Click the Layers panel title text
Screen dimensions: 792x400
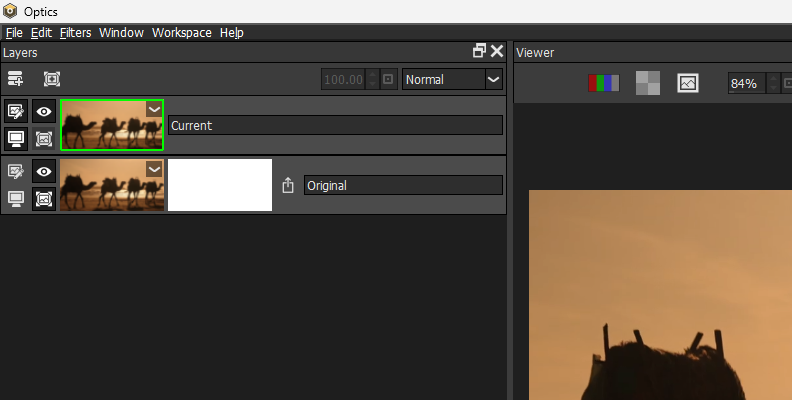20,53
